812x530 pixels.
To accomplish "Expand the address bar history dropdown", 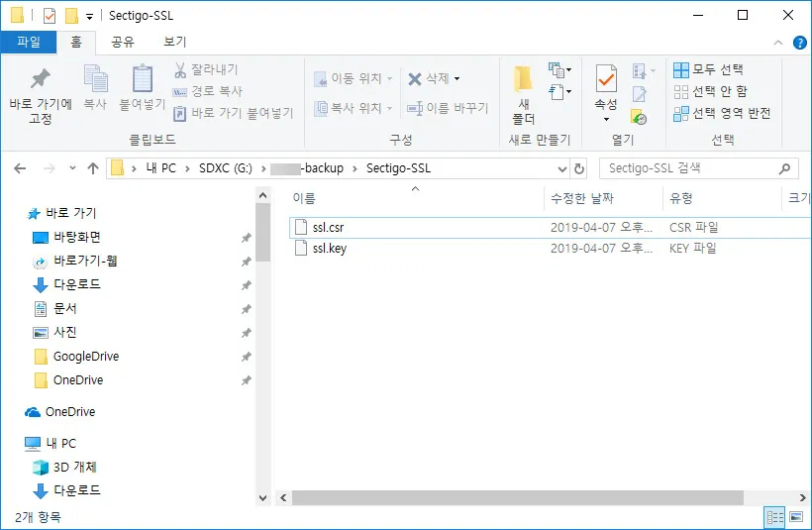I will pos(562,168).
